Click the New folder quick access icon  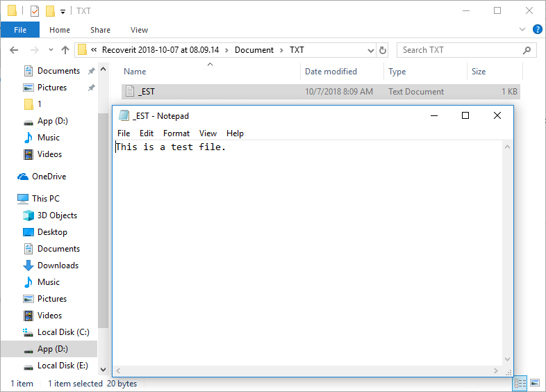tap(50, 11)
